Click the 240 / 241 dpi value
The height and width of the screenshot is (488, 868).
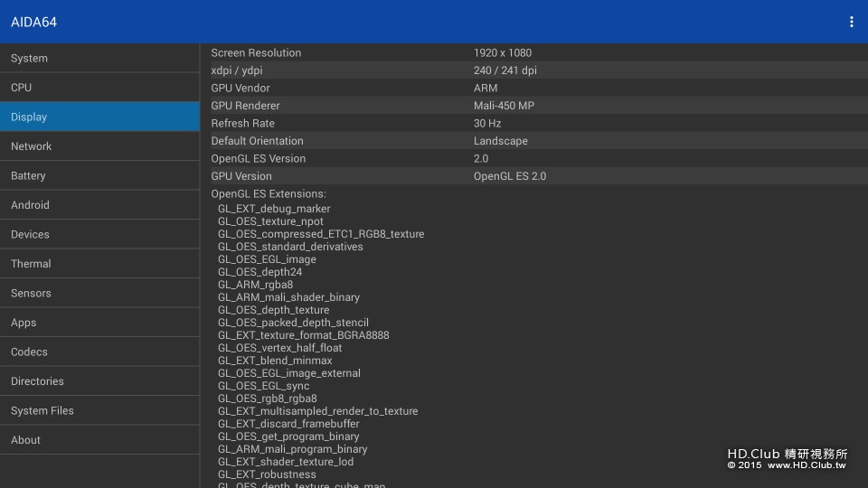click(505, 70)
